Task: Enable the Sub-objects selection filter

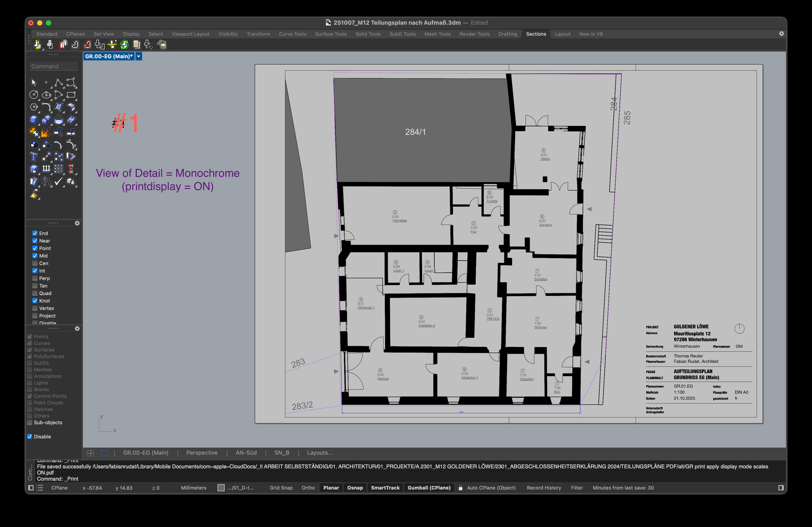Action: click(x=30, y=423)
